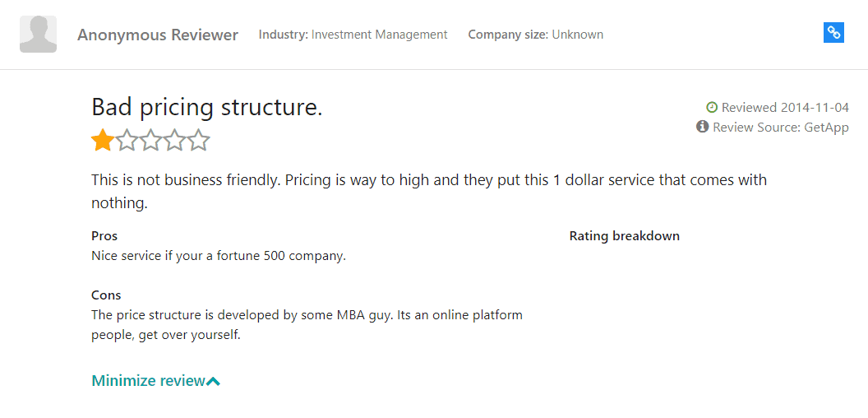
Task: Click the green clock icon beside Reviewed date
Action: coord(712,107)
